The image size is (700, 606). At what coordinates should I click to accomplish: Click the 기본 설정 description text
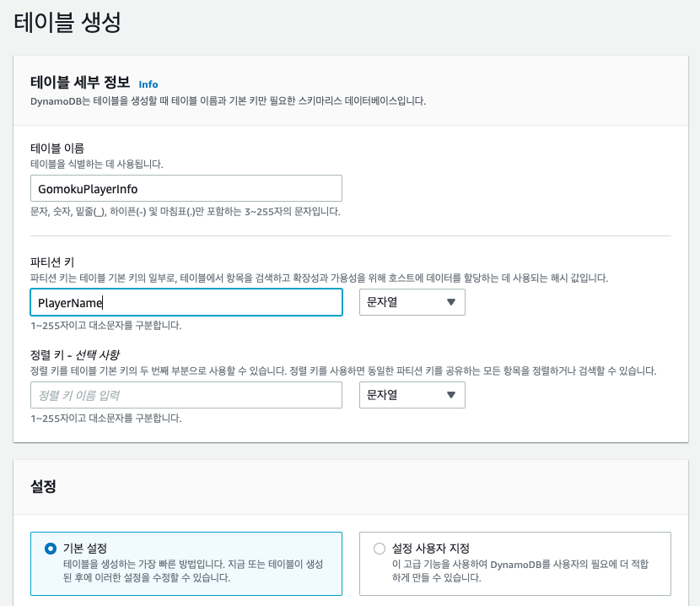[193, 571]
